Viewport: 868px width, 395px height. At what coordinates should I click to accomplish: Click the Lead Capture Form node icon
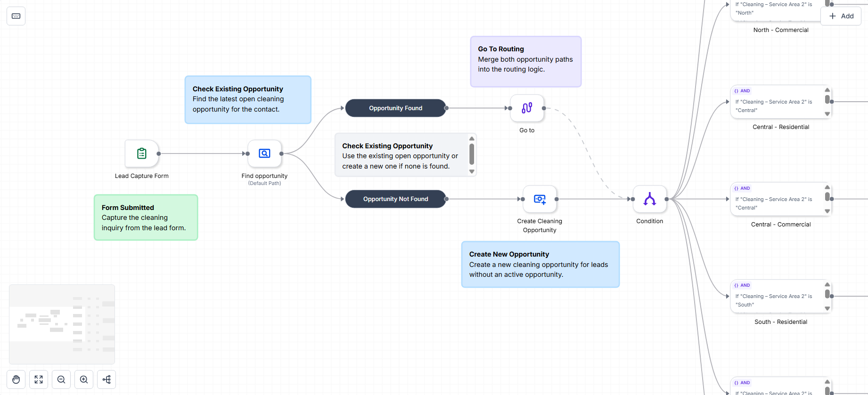[x=142, y=153]
